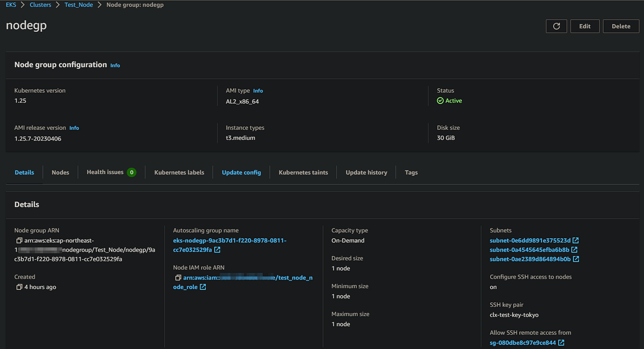Open security group sg-080dbe8c97e9ce844 link
644x349 pixels.
[x=523, y=343]
